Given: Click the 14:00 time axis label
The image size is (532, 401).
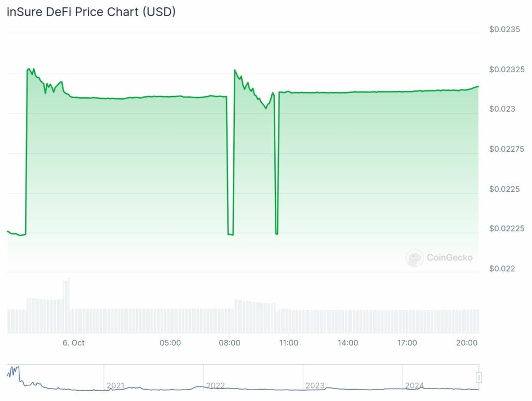Looking at the screenshot, I should pos(348,343).
